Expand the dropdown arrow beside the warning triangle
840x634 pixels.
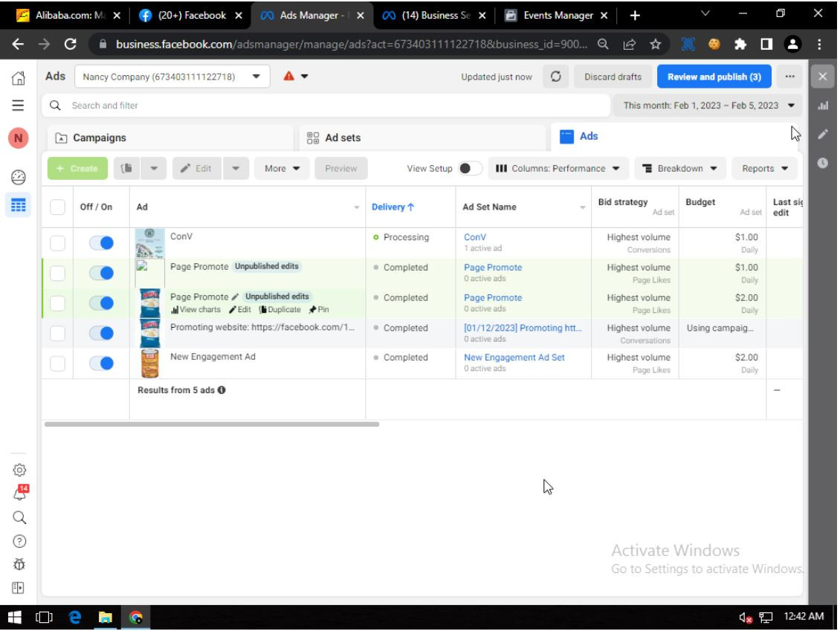point(306,77)
